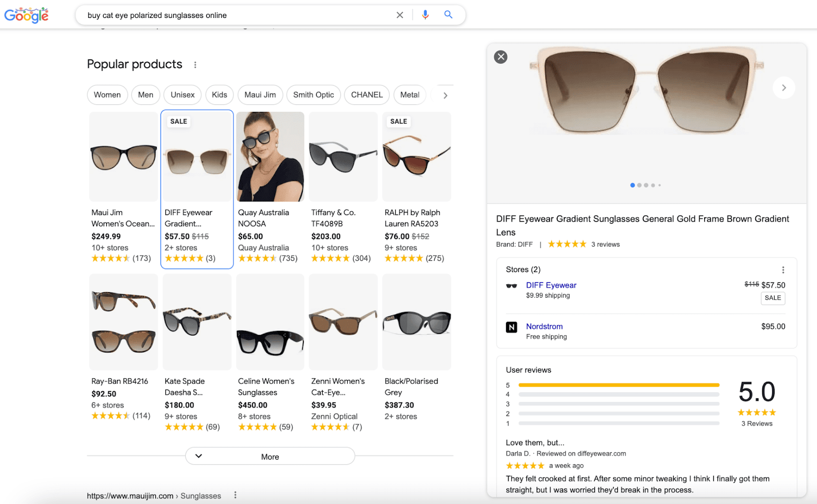Open Zenni Women's Cat-Eye product image
This screenshot has height=504, width=817.
343,322
